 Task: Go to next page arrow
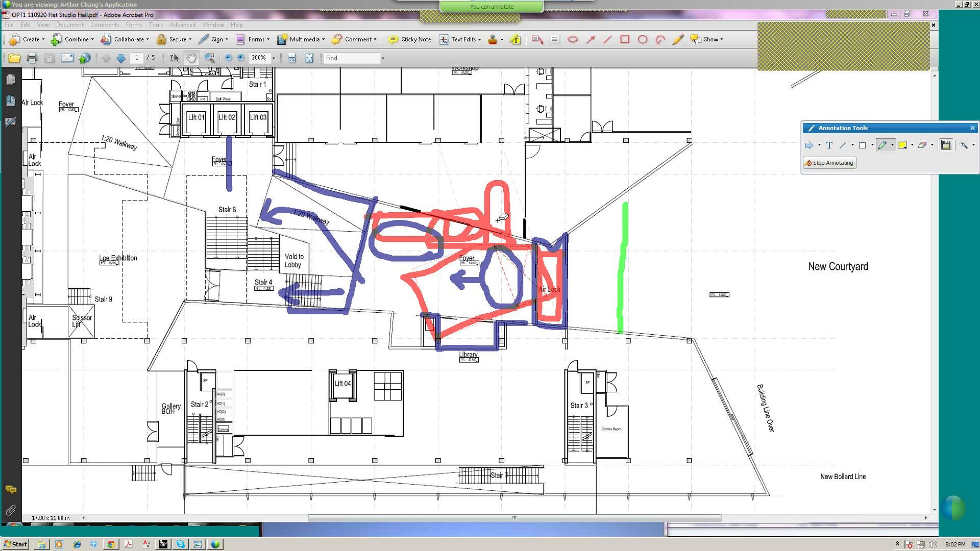121,58
